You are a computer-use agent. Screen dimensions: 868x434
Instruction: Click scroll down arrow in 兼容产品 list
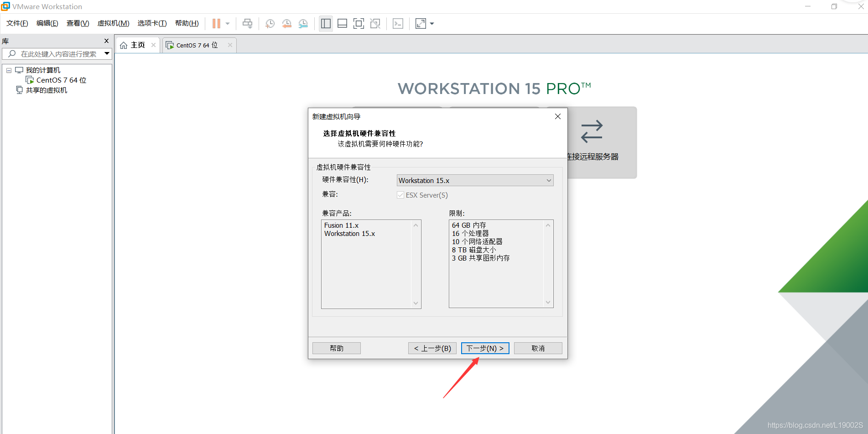point(416,303)
